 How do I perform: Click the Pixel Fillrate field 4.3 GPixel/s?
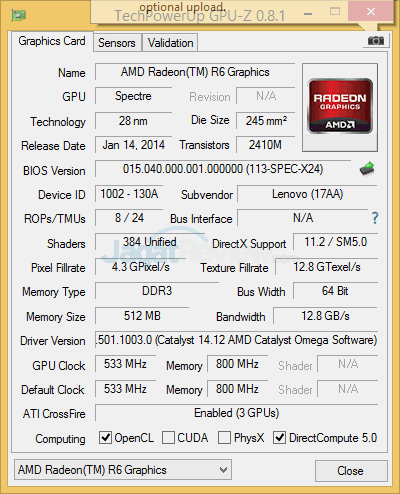coord(140,267)
